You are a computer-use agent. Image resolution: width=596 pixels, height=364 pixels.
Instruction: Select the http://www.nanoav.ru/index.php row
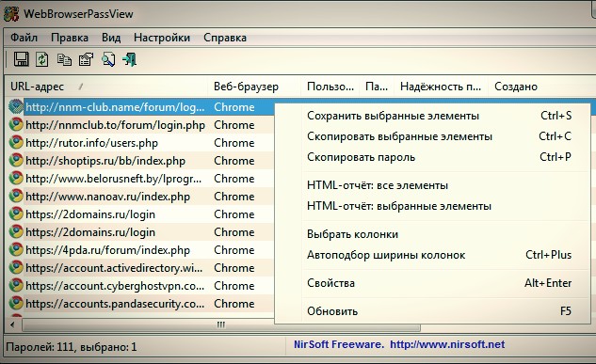(107, 197)
